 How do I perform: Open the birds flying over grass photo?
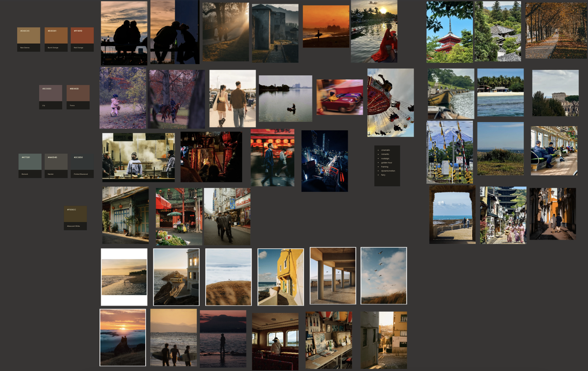click(384, 276)
